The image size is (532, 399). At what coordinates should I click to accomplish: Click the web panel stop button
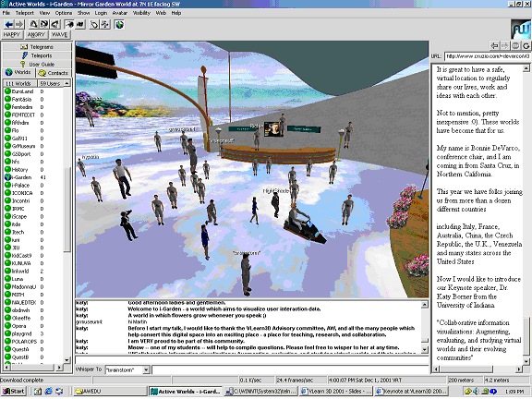click(515, 45)
